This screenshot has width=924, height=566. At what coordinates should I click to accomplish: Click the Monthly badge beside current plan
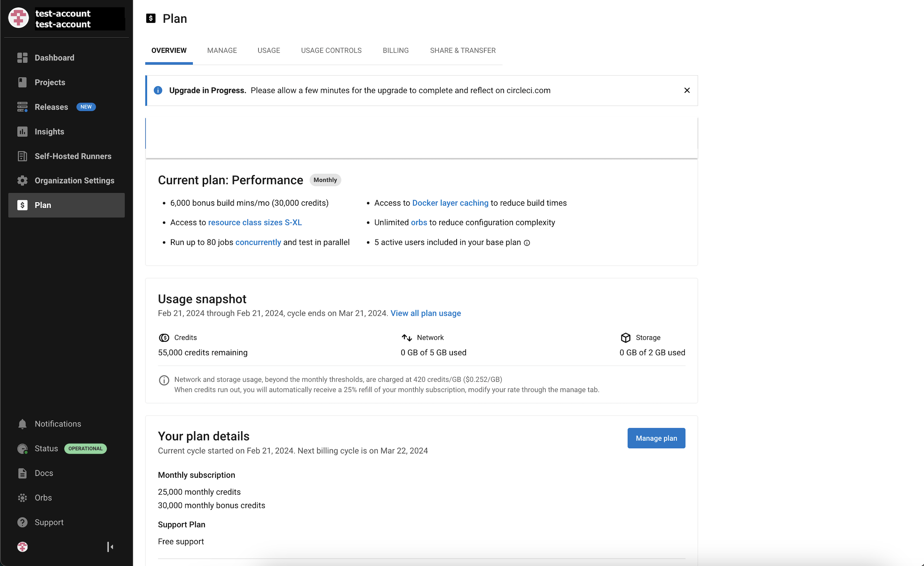(x=325, y=180)
